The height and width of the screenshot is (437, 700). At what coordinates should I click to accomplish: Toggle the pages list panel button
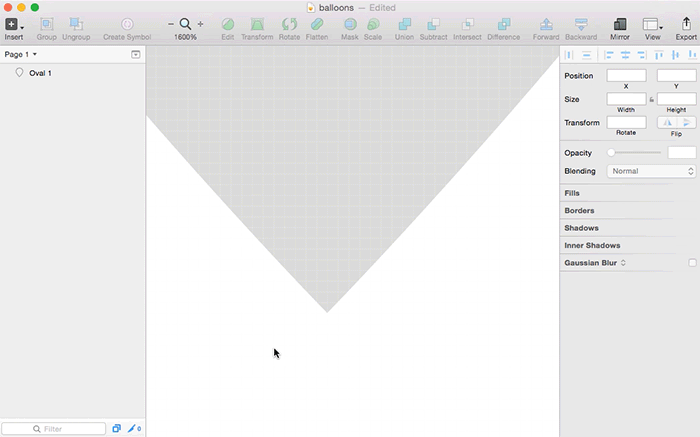(136, 54)
